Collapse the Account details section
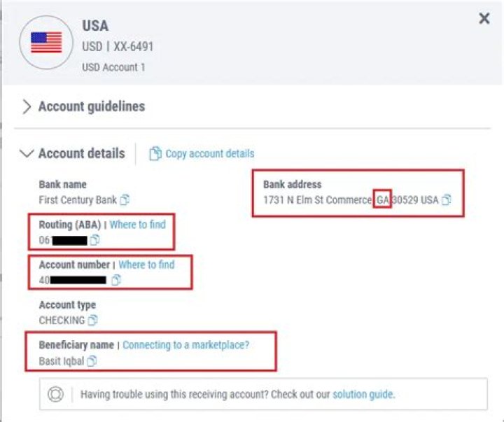Screen dimensions: 504x422 28,154
